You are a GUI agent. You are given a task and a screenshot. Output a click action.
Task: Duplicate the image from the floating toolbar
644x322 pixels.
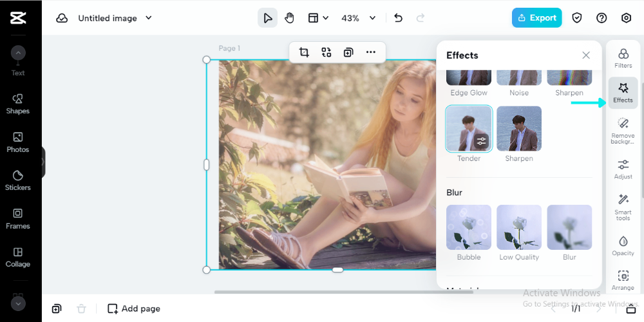coord(348,52)
